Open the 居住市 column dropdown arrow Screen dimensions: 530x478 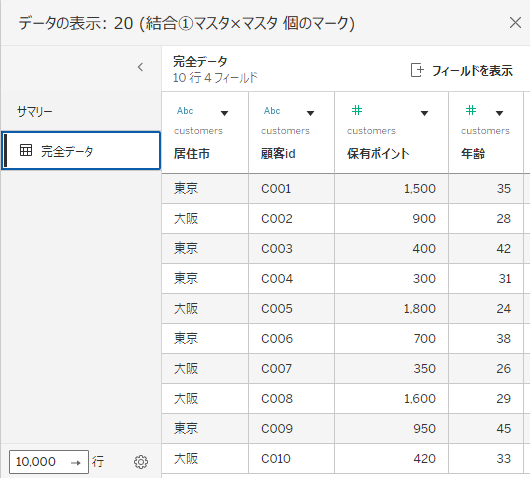coord(224,113)
